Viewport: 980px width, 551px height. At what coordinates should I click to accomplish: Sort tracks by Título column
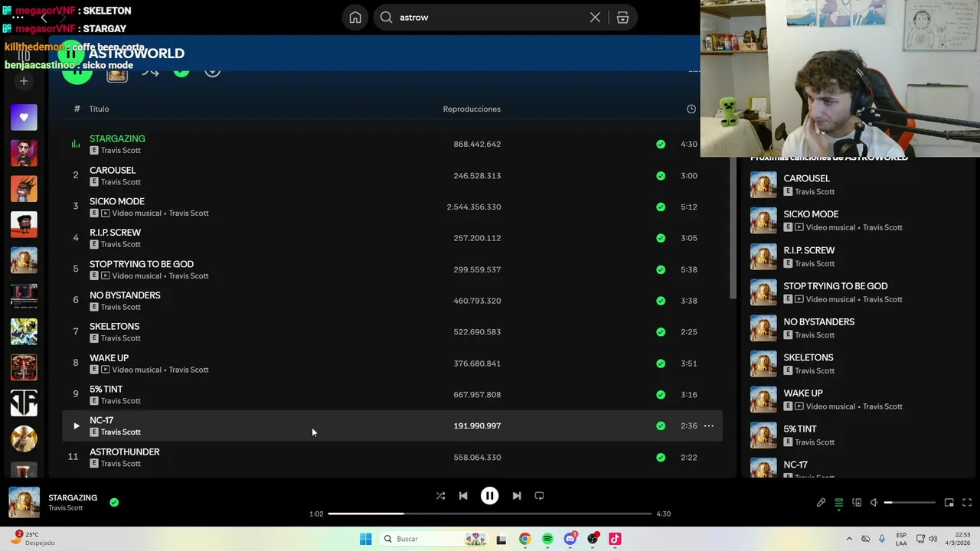tap(99, 109)
